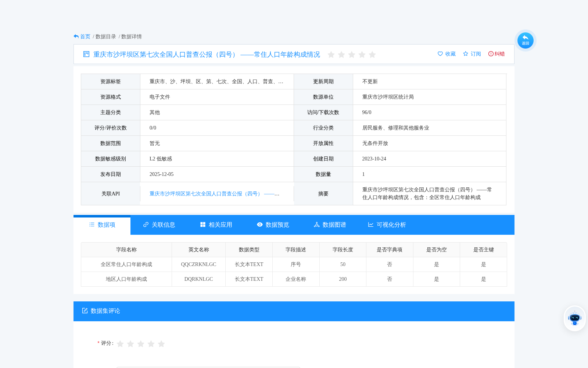Click the heart icon for 收藏
The width and height of the screenshot is (588, 368).
(x=440, y=54)
